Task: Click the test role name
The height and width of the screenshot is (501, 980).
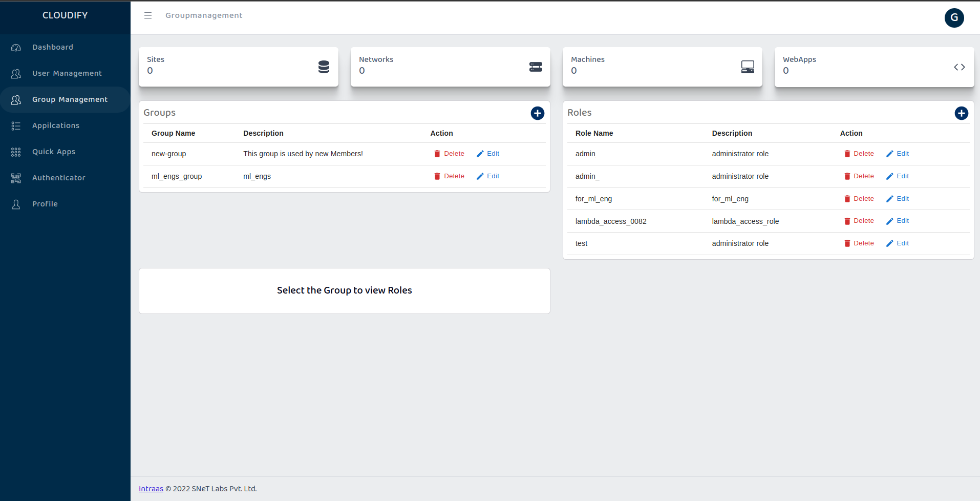Action: point(581,243)
